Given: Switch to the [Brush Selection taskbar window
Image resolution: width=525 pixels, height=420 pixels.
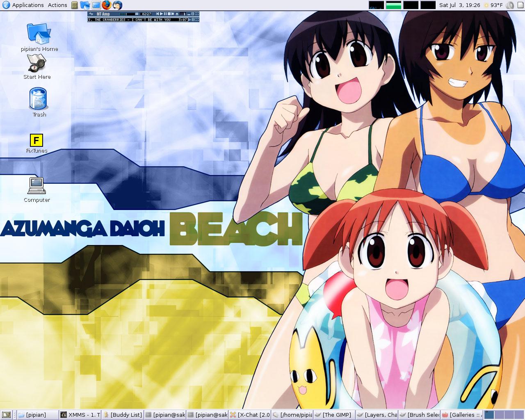Looking at the screenshot, I should (420, 415).
